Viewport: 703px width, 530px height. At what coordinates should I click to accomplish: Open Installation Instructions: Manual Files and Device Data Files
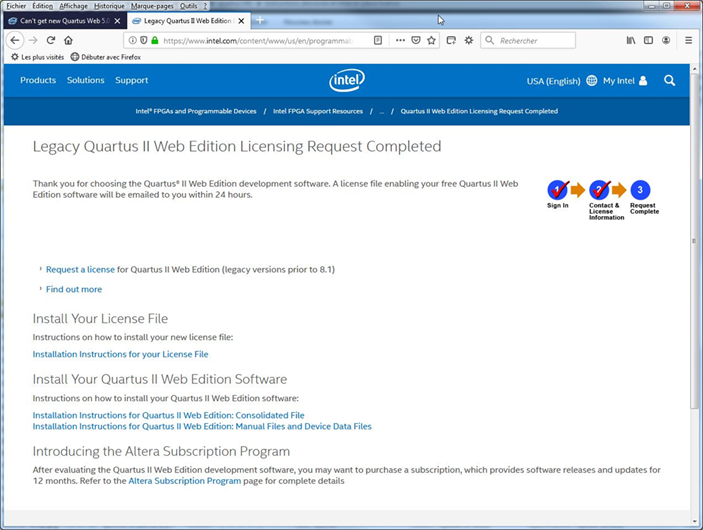202,426
